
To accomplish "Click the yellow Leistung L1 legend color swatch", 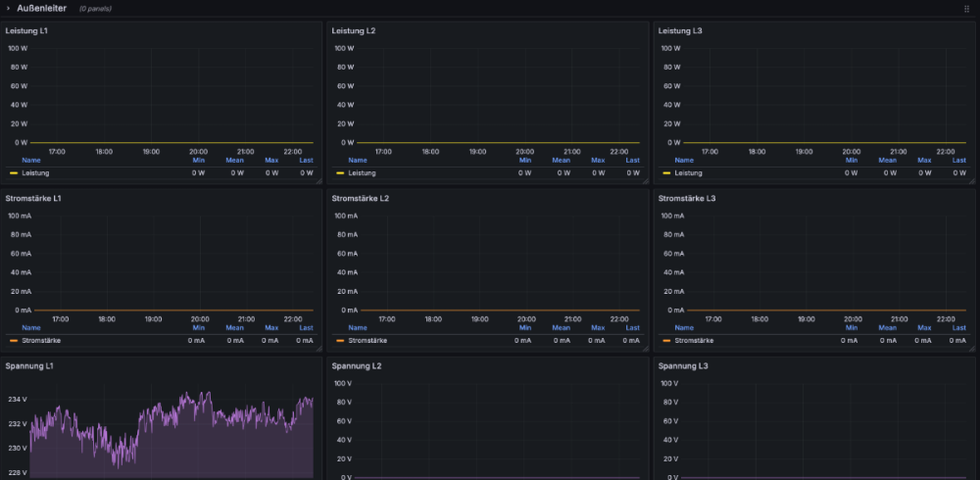I will tap(14, 173).
